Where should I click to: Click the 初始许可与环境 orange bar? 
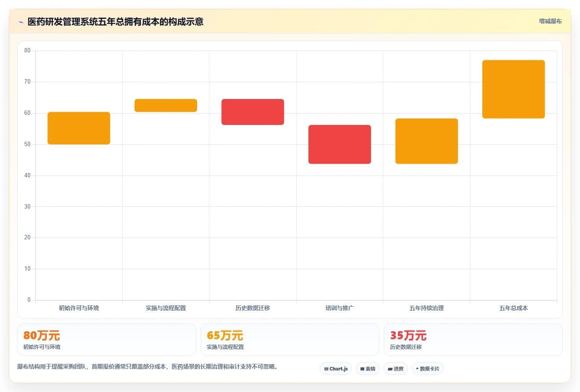[79, 128]
